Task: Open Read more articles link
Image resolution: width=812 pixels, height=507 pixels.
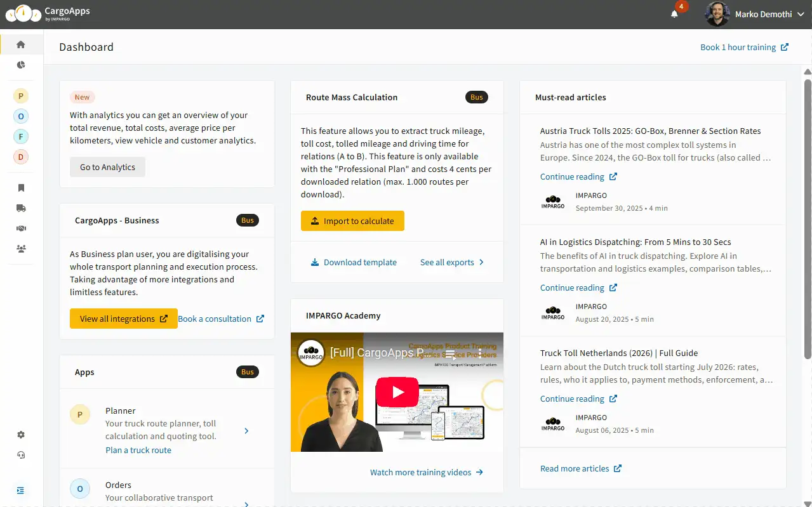Action: (x=581, y=468)
